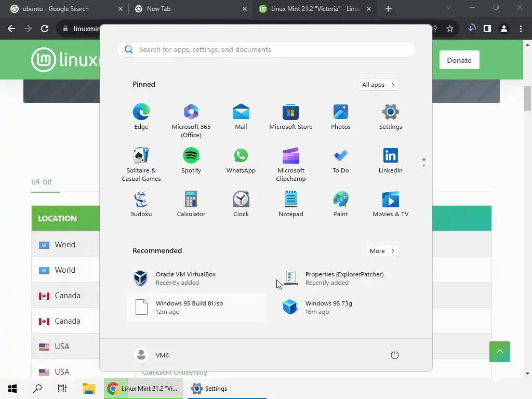Bookmark this page with the star
This screenshot has height=399, width=532.
(x=450, y=29)
